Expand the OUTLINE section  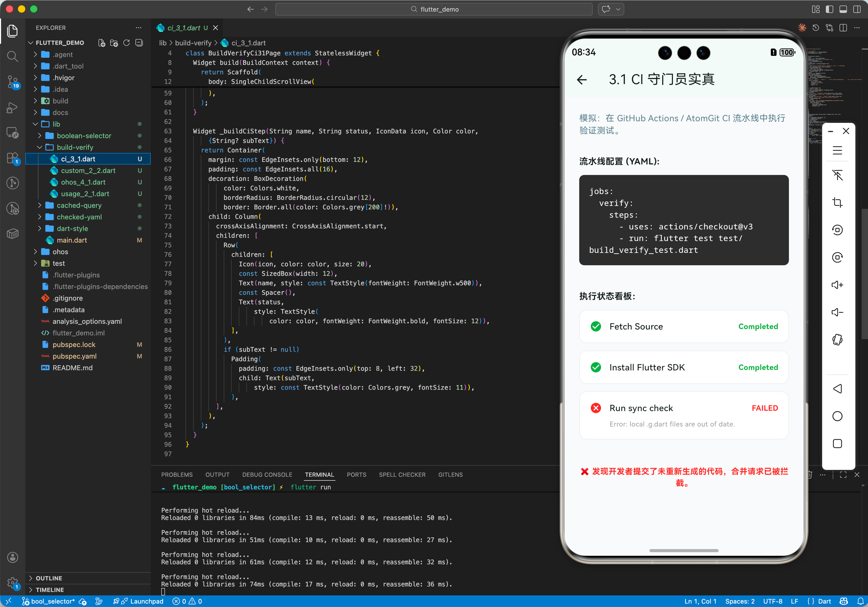click(x=49, y=578)
